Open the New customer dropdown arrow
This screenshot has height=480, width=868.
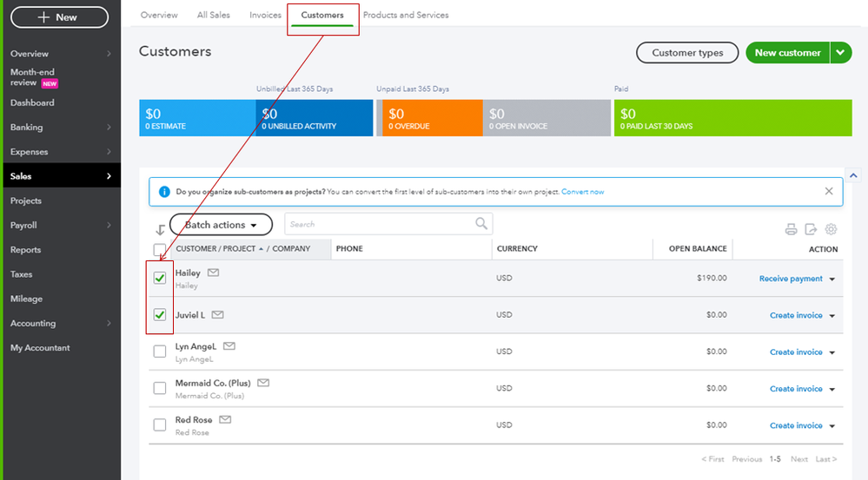point(840,53)
